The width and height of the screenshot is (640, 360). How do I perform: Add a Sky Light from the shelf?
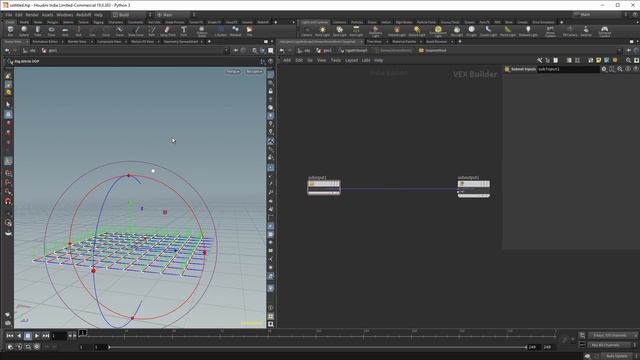point(457,31)
